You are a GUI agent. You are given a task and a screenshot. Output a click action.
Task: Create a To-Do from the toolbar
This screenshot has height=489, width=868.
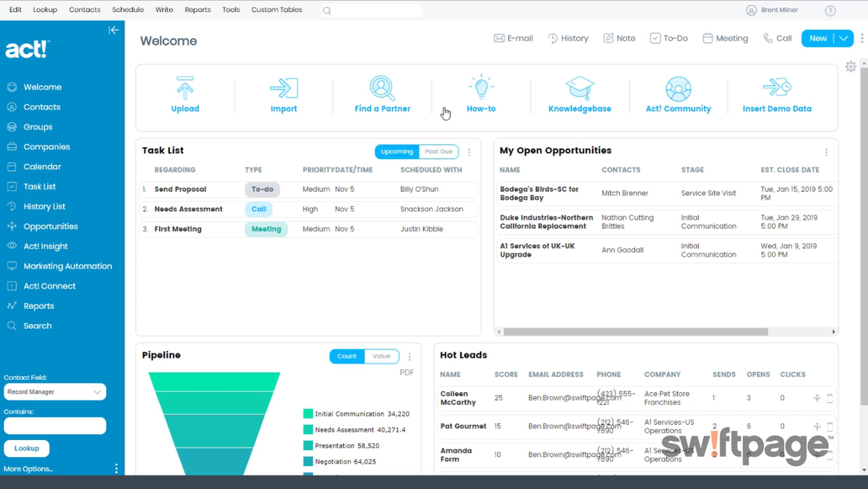(669, 38)
